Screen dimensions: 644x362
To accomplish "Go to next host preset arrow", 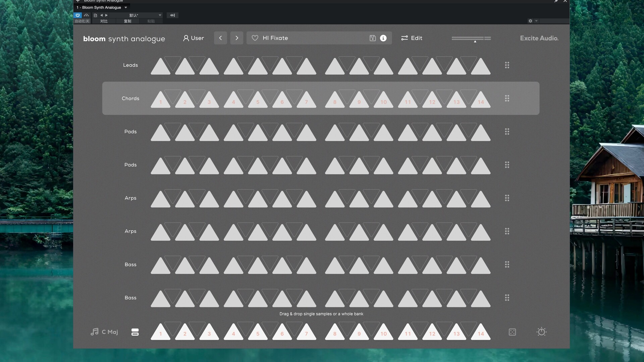I will pyautogui.click(x=106, y=15).
